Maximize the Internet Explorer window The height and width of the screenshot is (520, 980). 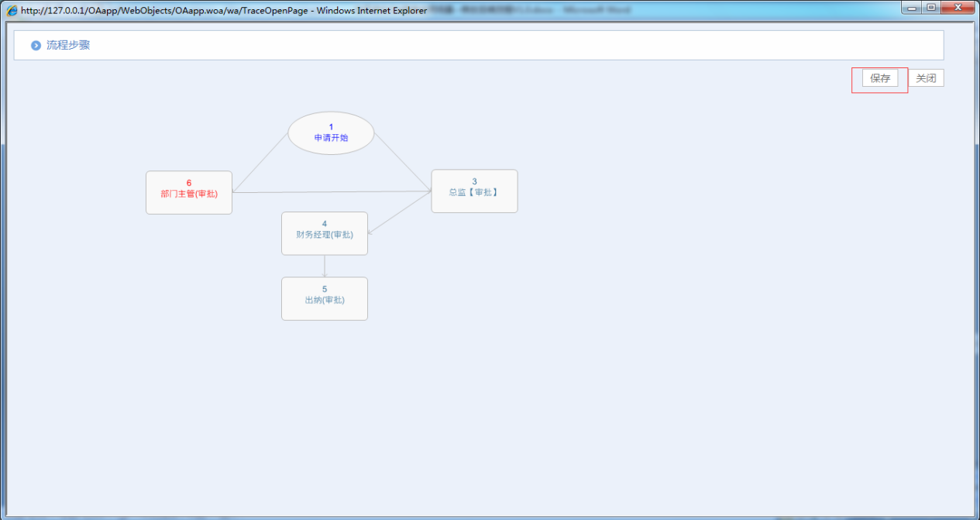tap(931, 8)
